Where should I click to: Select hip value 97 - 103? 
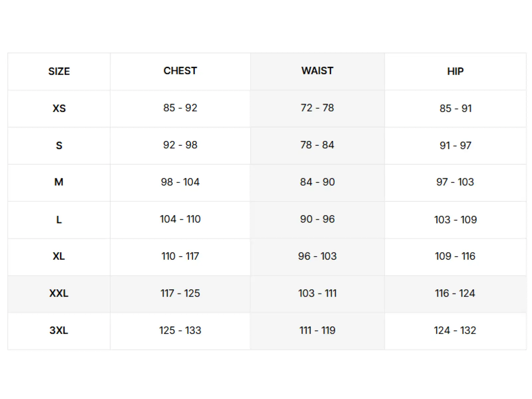pyautogui.click(x=455, y=182)
